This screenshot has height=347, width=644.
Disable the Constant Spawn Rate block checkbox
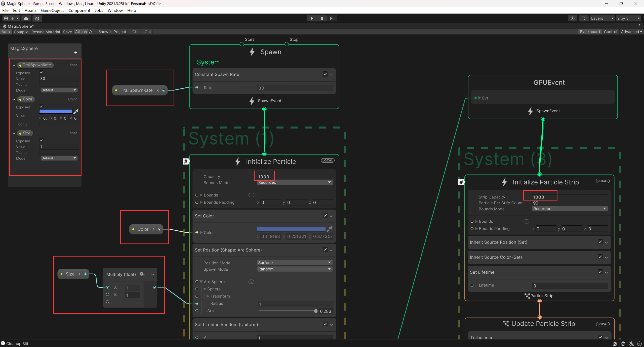point(325,74)
